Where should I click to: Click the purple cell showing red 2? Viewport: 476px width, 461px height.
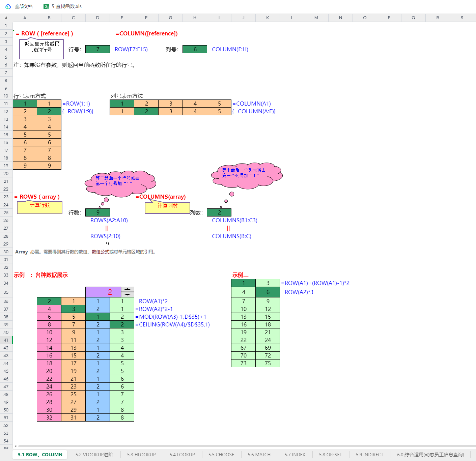click(103, 292)
